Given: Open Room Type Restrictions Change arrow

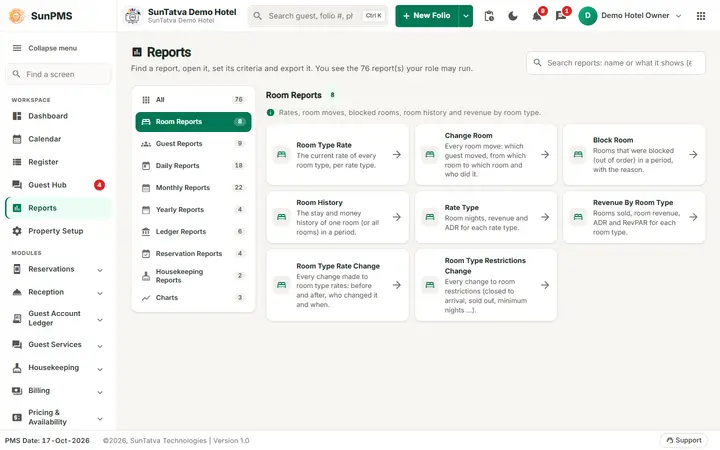Looking at the screenshot, I should coord(545,285).
